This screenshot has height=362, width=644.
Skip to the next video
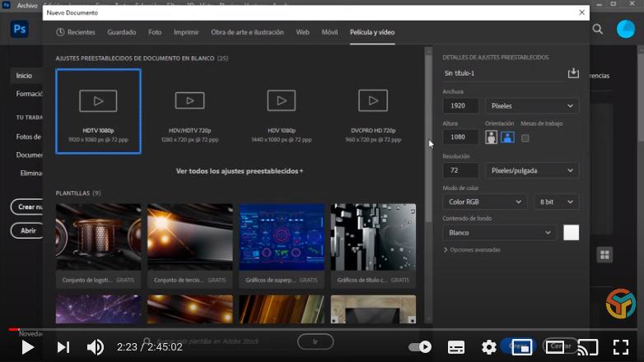[63, 347]
